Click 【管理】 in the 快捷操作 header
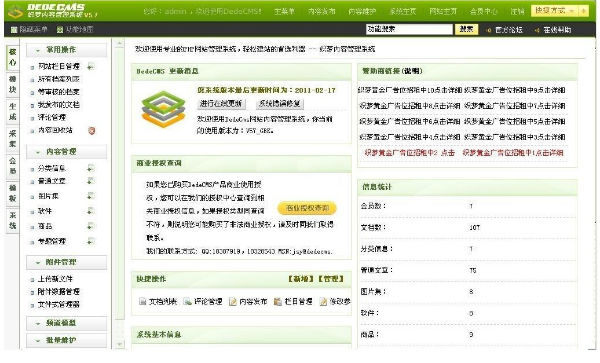The width and height of the screenshot is (600, 363). [331, 279]
